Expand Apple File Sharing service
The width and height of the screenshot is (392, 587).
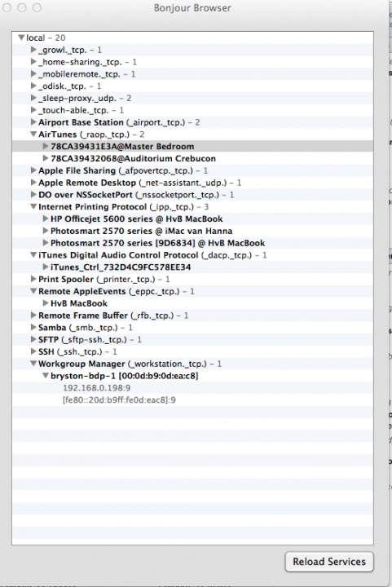tap(33, 170)
